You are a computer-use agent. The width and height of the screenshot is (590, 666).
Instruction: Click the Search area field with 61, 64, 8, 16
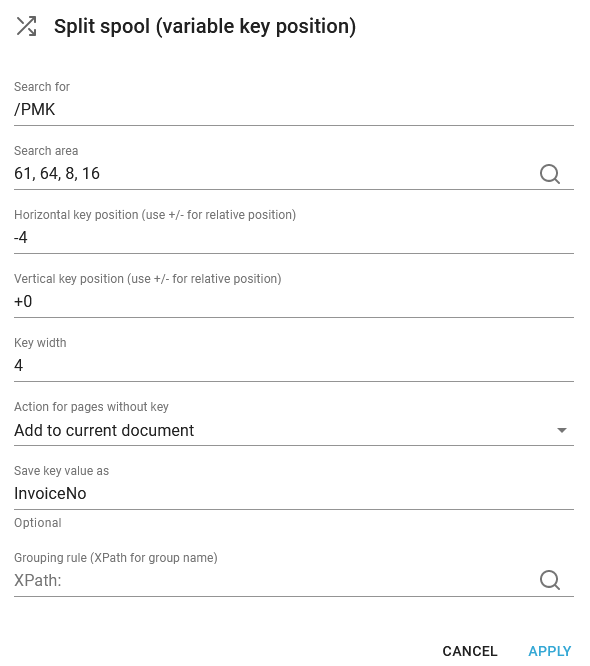click(x=274, y=174)
